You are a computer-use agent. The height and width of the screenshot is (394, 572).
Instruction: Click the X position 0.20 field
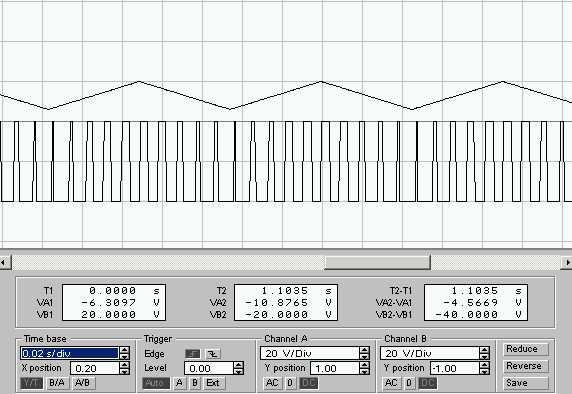click(x=94, y=368)
